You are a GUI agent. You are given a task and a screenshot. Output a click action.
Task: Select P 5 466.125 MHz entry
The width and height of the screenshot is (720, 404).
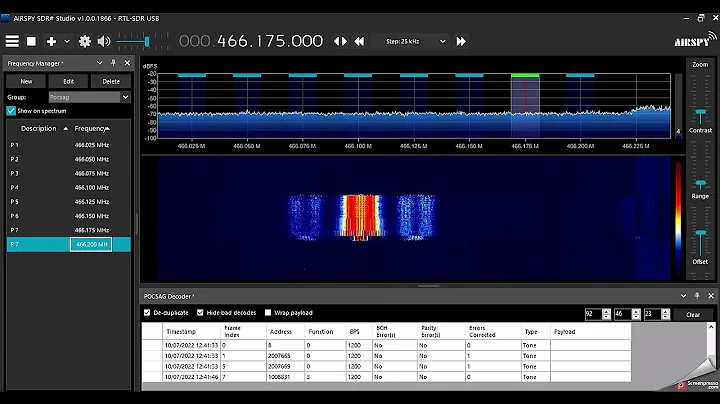click(68, 202)
